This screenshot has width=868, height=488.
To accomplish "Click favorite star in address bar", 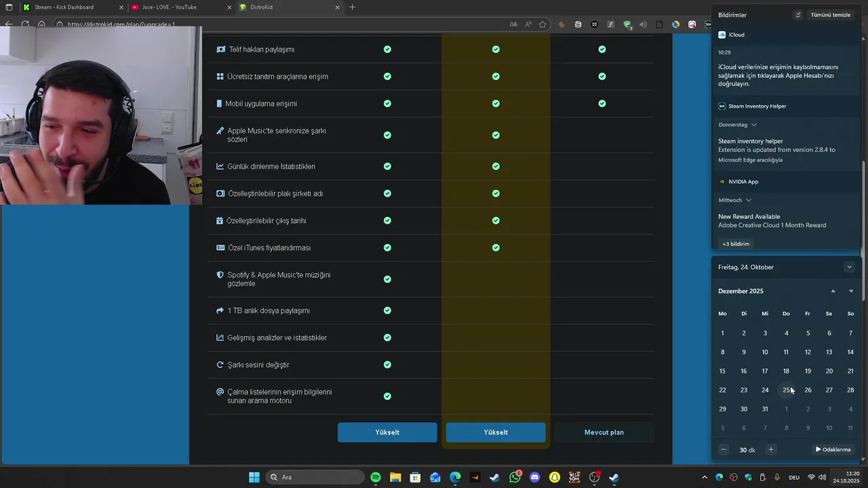I will pyautogui.click(x=542, y=24).
